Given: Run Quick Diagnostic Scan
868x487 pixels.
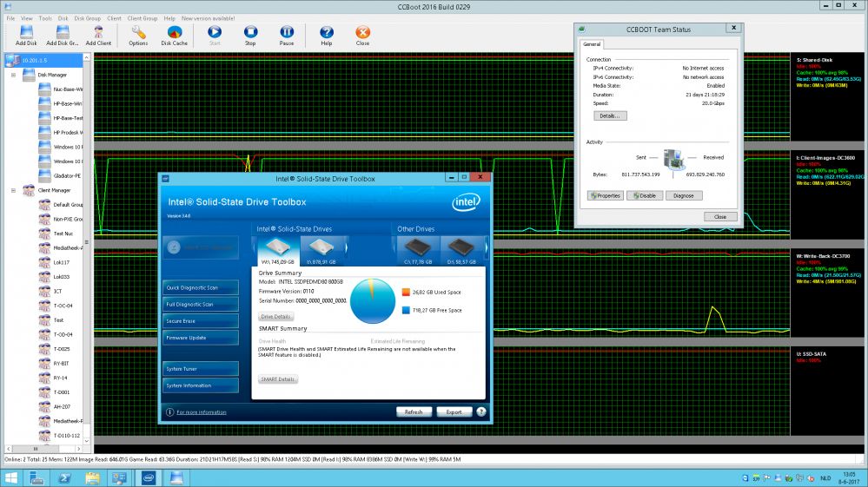Looking at the screenshot, I should 201,287.
